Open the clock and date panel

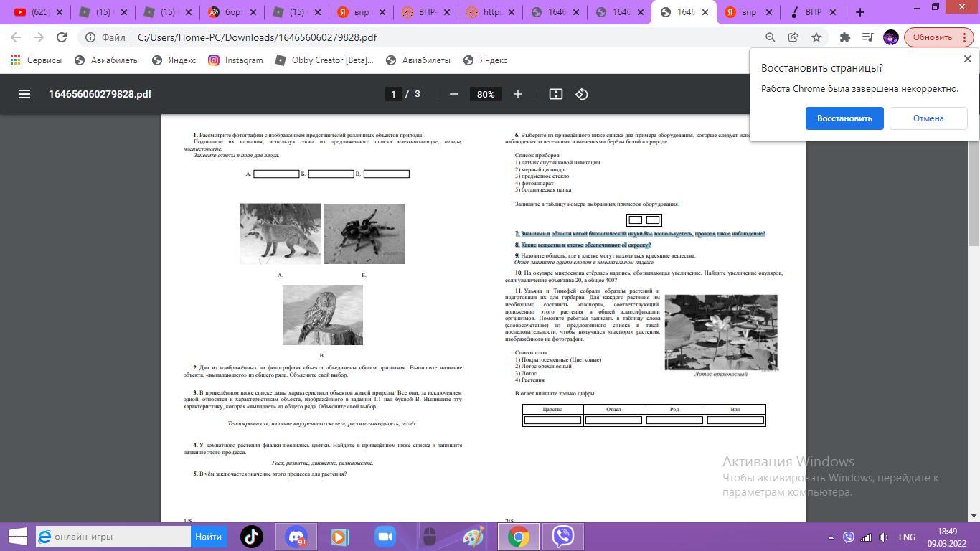947,537
